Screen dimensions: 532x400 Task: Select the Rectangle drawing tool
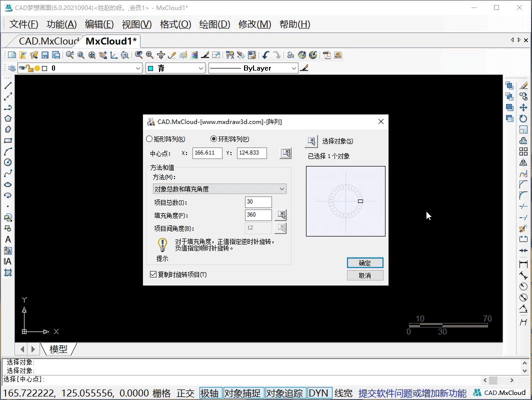point(8,140)
